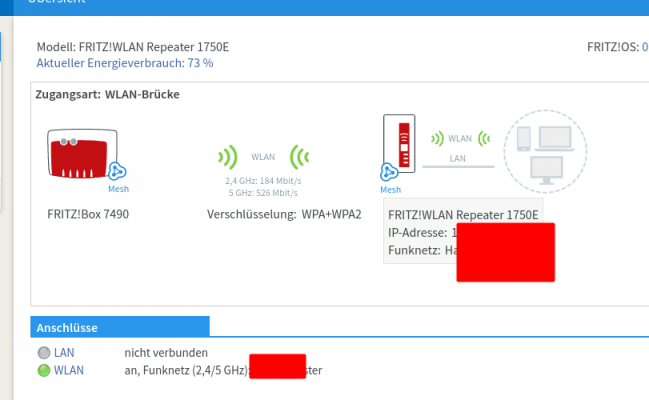Click the Mesh badge on the FRITZ!Box

[117, 171]
